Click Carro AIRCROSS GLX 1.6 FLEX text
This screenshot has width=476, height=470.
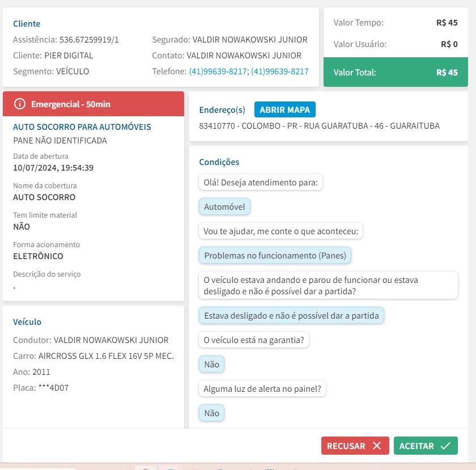pos(106,356)
